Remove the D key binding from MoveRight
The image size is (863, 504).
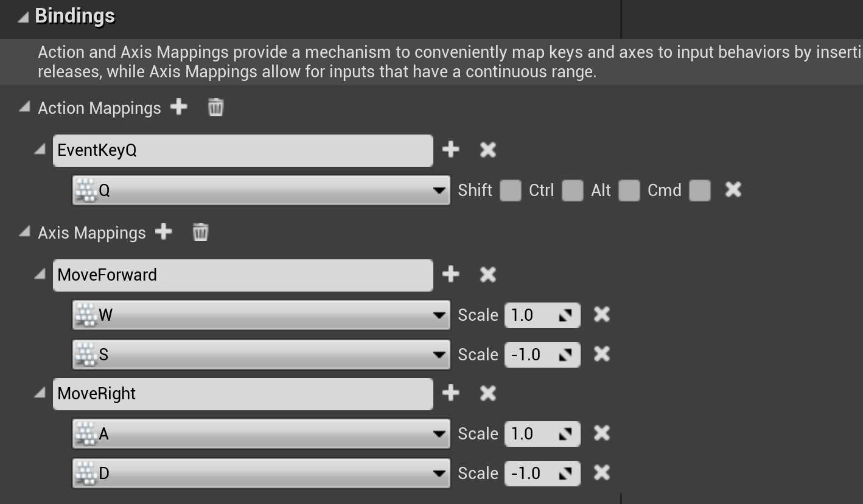point(601,473)
